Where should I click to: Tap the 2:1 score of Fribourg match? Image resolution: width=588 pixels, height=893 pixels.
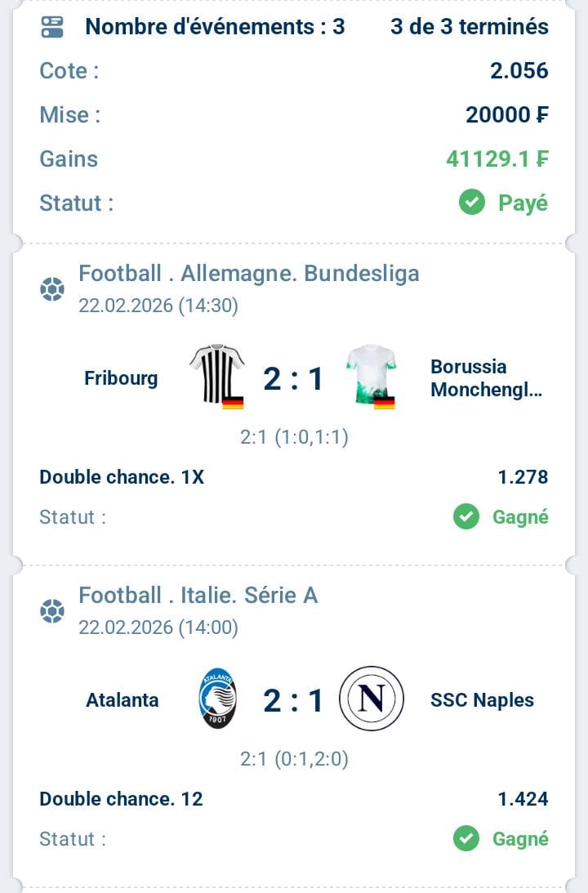pyautogui.click(x=293, y=379)
